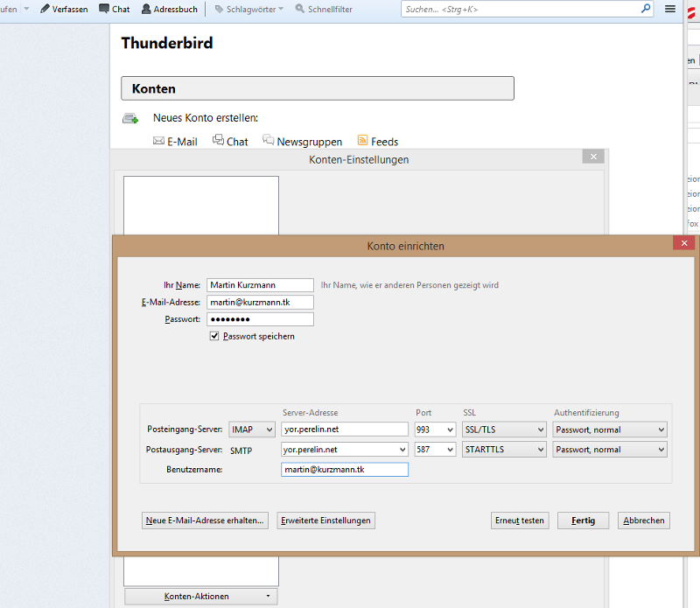
Task: Click the Newsgruppen icon under Neues Konto
Action: point(269,140)
